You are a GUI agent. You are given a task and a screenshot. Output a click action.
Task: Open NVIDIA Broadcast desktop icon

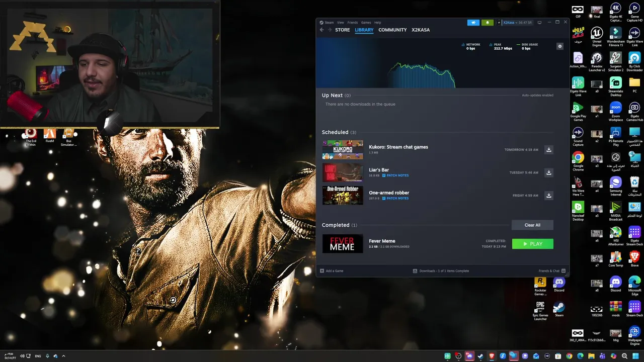click(616, 211)
